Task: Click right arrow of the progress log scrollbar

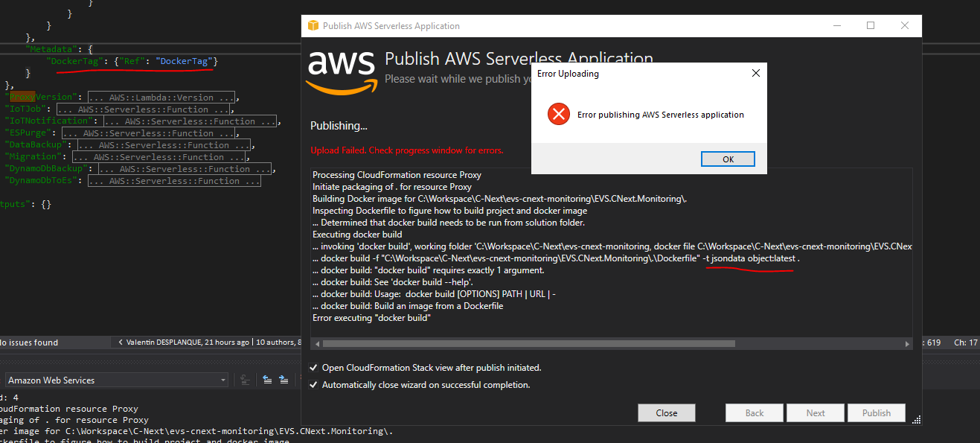Action: click(906, 343)
